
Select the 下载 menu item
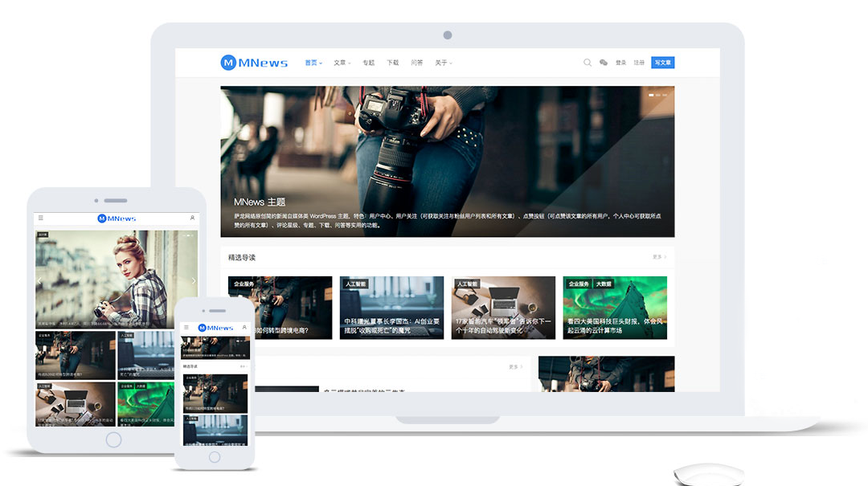(x=393, y=63)
